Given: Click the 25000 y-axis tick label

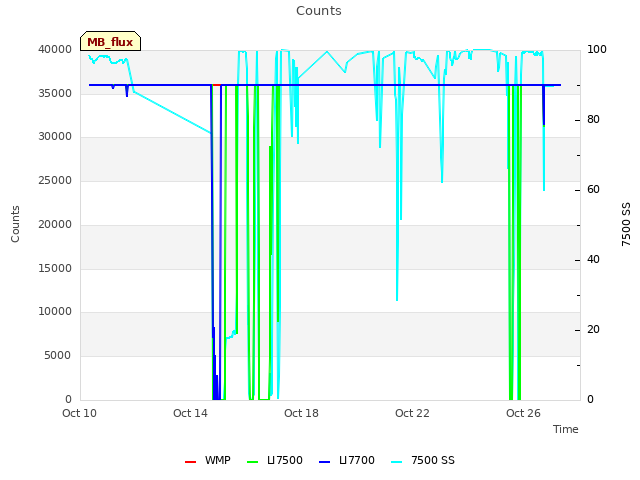Looking at the screenshot, I should [x=55, y=180].
